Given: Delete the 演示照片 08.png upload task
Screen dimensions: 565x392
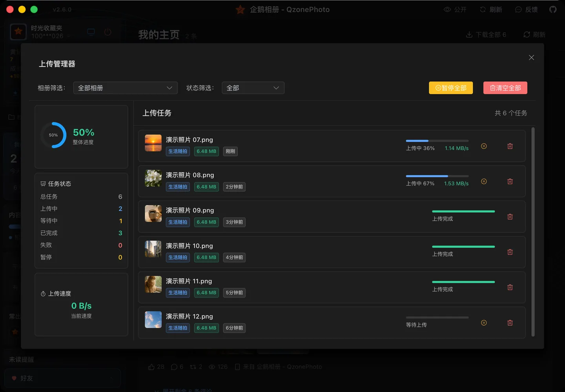Looking at the screenshot, I should click(x=510, y=181).
